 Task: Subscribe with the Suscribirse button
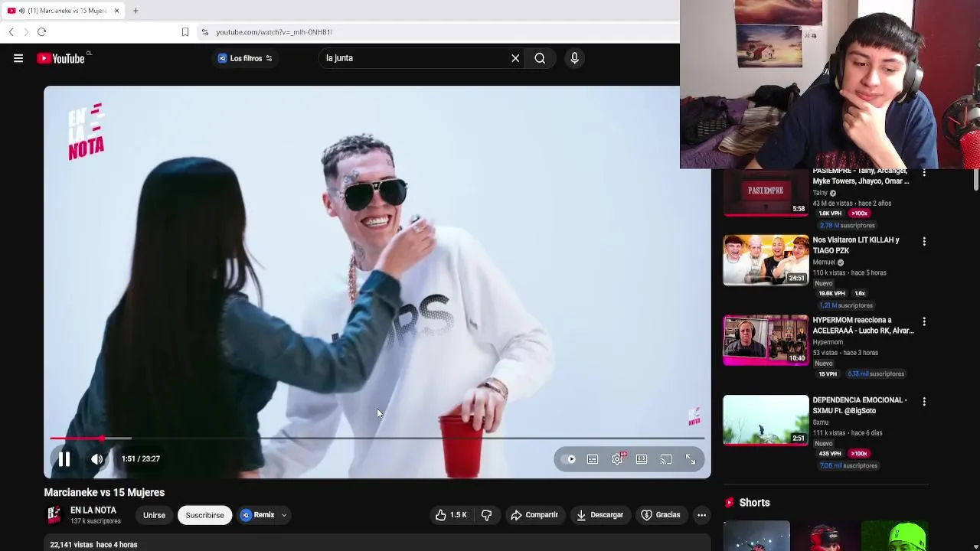(x=204, y=515)
